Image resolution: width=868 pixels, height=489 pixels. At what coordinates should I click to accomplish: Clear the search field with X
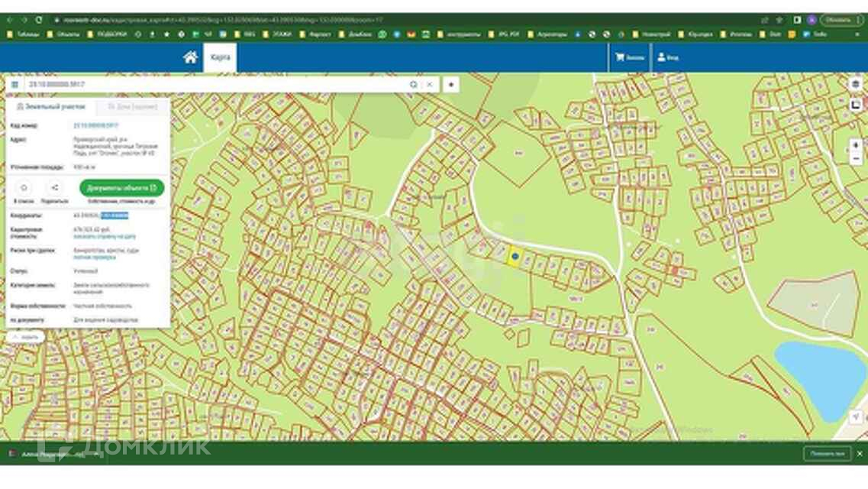(x=430, y=85)
